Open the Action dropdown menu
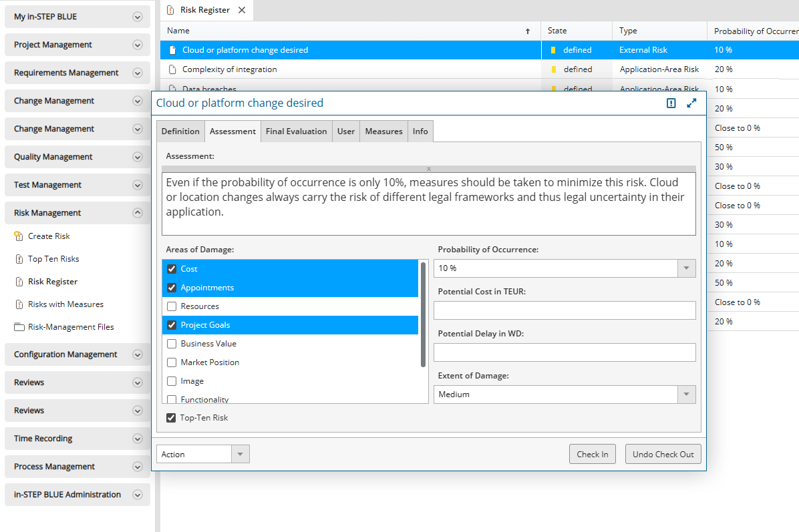 [x=240, y=455]
